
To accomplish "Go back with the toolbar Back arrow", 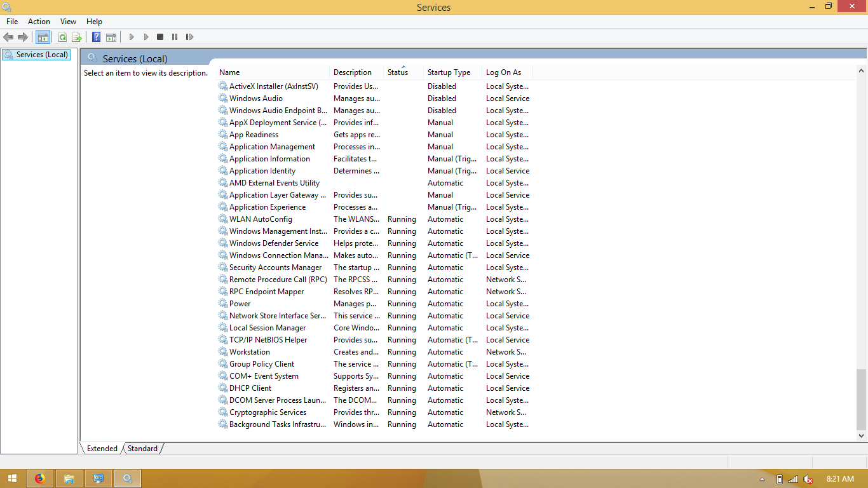I will tap(8, 37).
